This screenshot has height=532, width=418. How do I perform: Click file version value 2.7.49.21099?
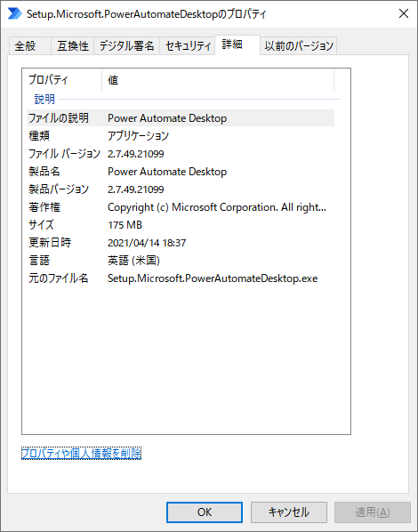click(136, 154)
